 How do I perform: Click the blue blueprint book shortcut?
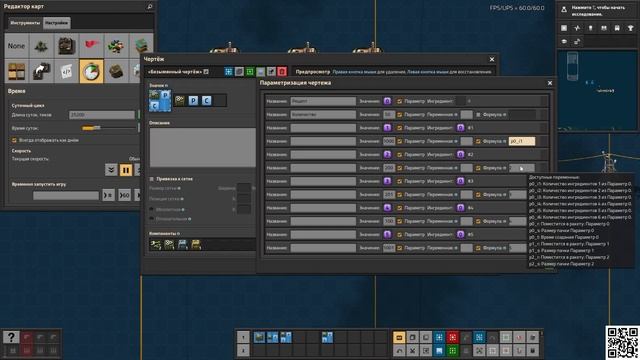(439, 351)
